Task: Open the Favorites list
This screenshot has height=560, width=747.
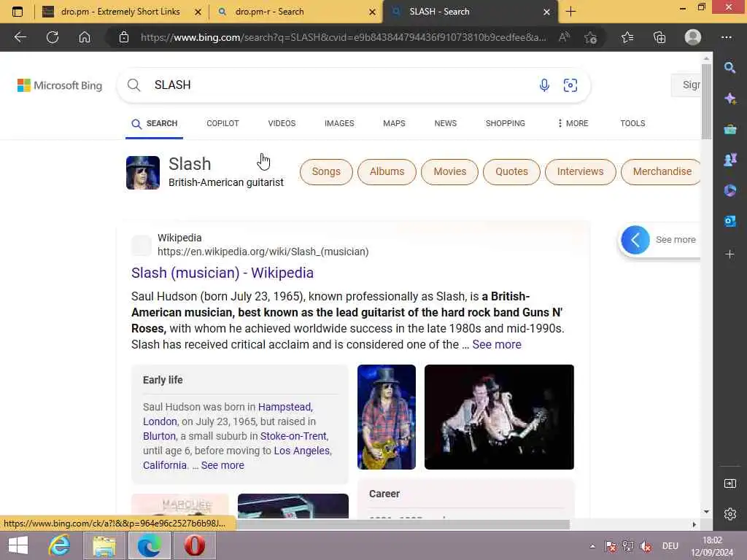Action: pos(627,37)
